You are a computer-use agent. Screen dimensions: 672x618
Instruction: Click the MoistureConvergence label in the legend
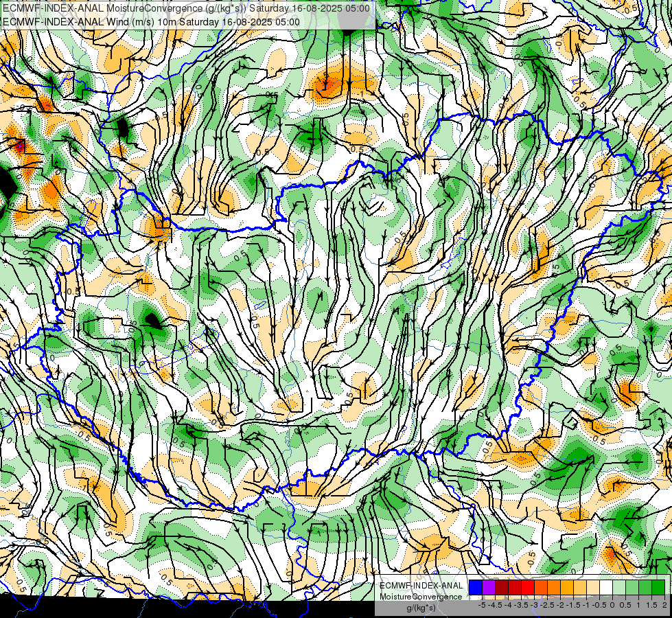click(421, 597)
